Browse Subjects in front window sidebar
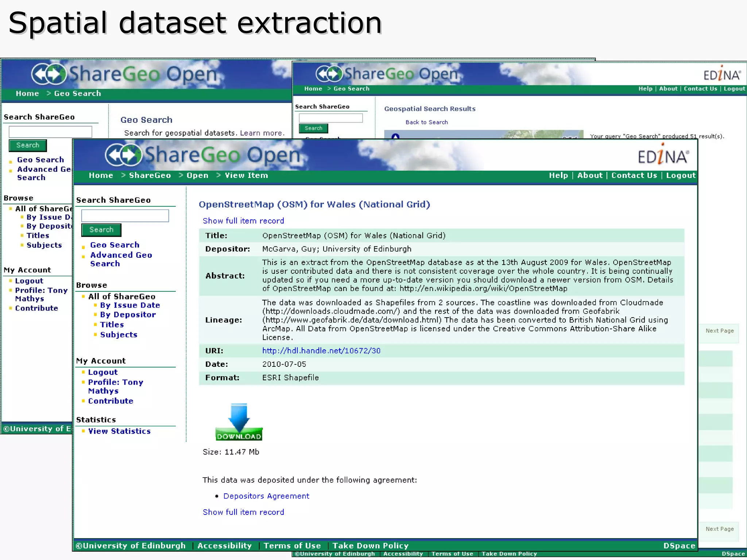 pyautogui.click(x=119, y=335)
